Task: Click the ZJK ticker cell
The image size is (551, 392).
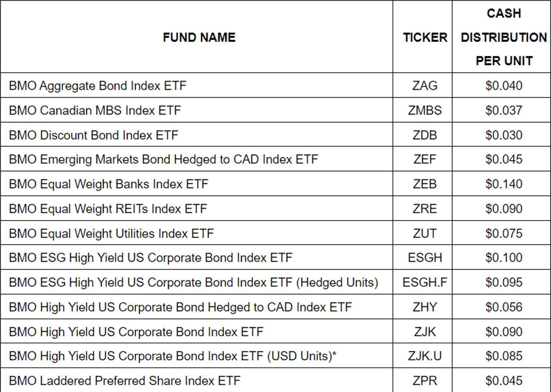Action: 424,332
